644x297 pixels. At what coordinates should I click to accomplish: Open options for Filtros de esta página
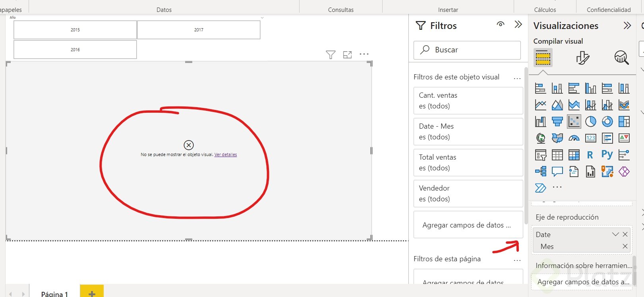517,260
